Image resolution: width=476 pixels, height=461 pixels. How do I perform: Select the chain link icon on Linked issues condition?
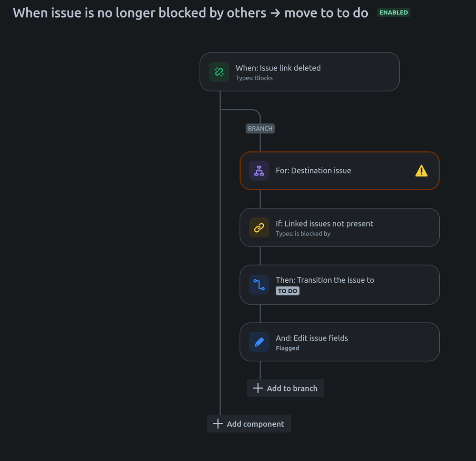(259, 227)
